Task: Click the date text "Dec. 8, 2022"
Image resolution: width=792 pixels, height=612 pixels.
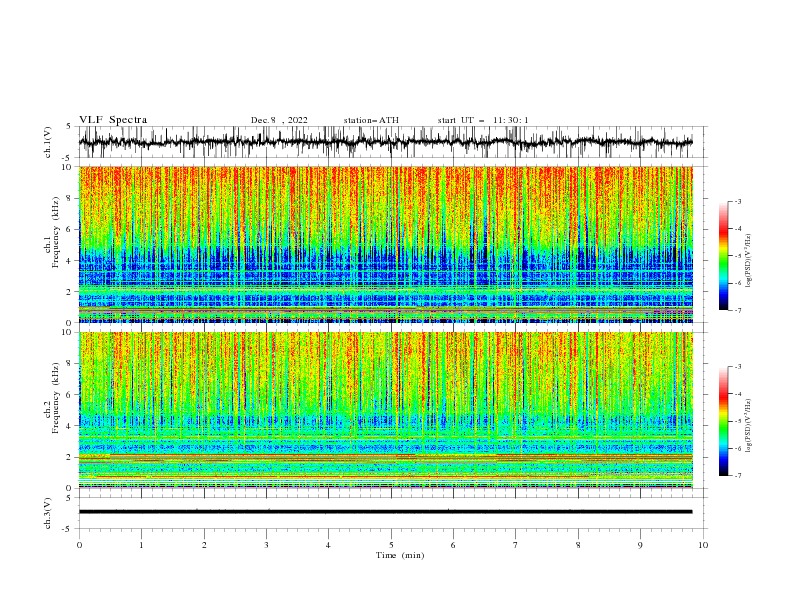Action: click(279, 120)
